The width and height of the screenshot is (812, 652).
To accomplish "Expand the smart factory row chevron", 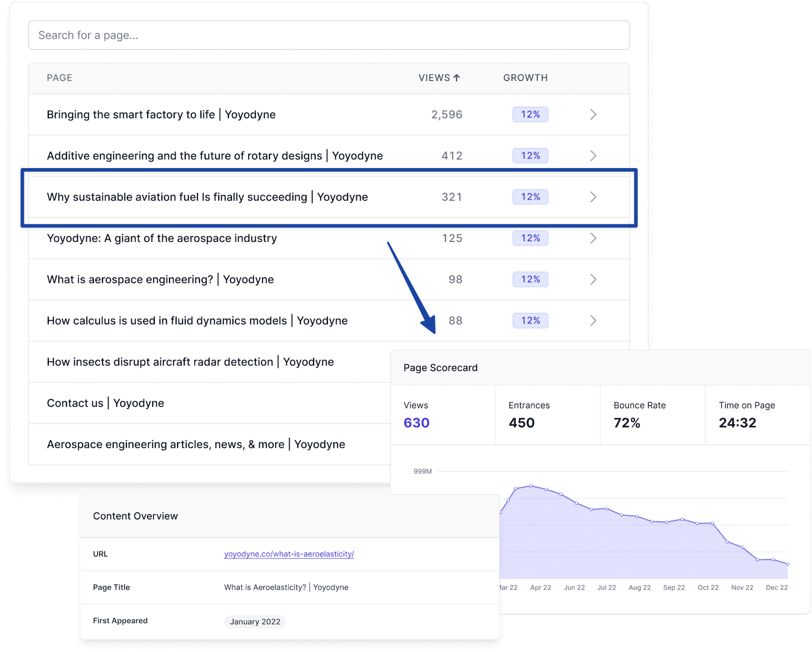I will (x=593, y=115).
